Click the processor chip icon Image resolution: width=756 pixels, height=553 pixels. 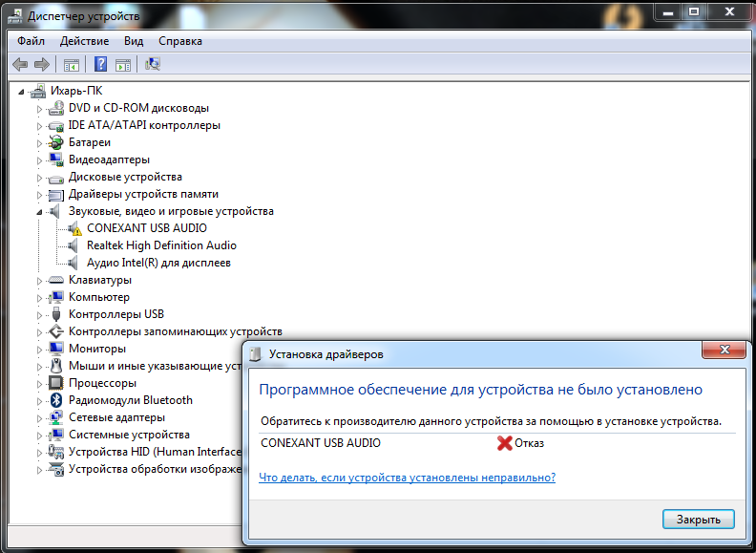pyautogui.click(x=56, y=383)
